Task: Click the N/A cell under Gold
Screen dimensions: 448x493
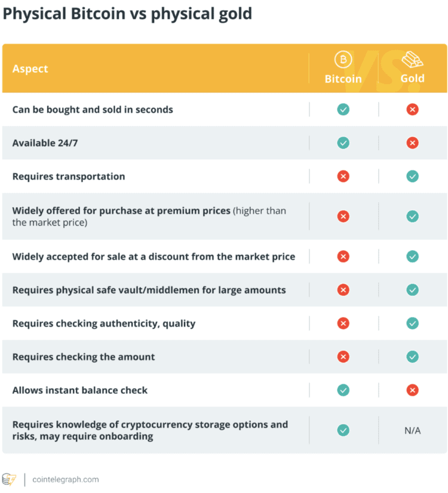Action: (412, 430)
